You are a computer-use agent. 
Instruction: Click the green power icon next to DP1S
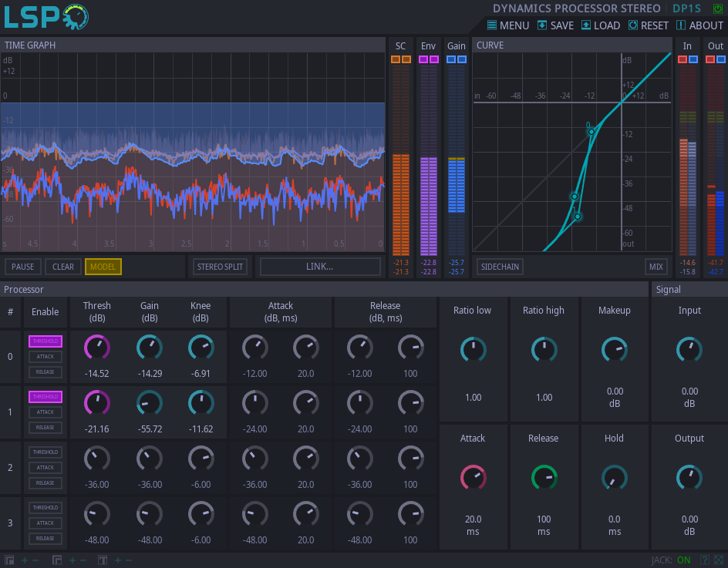pyautogui.click(x=718, y=8)
